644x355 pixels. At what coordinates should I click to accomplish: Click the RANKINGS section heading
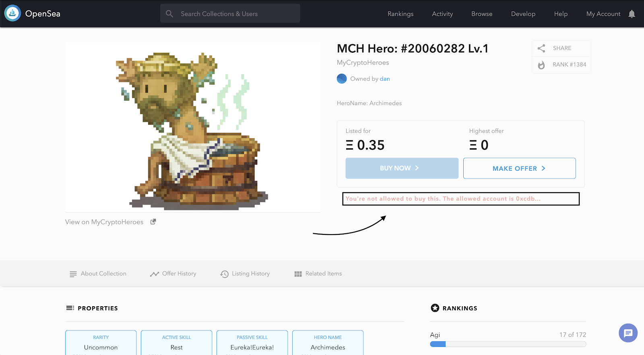[460, 308]
